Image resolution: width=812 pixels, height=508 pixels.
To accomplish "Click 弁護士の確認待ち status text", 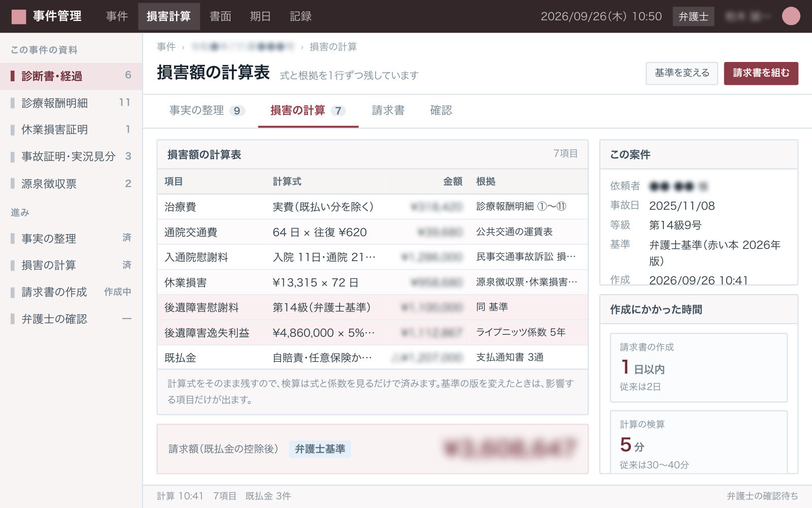I will pos(762,496).
